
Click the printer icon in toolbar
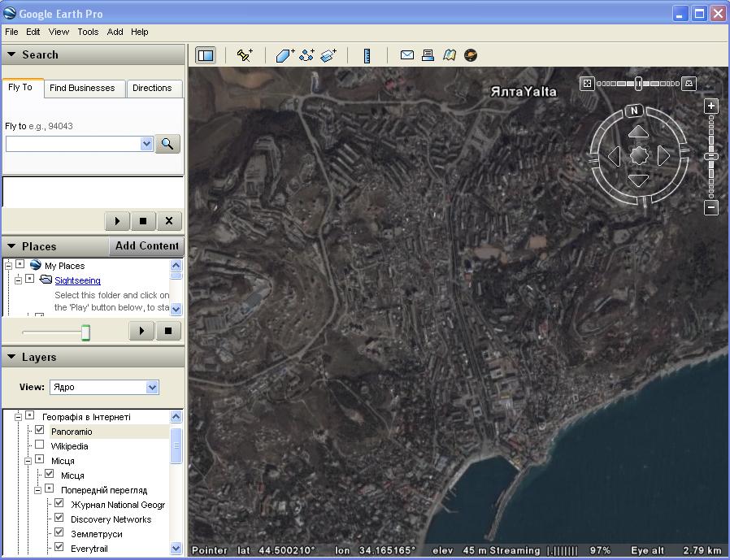[x=428, y=55]
